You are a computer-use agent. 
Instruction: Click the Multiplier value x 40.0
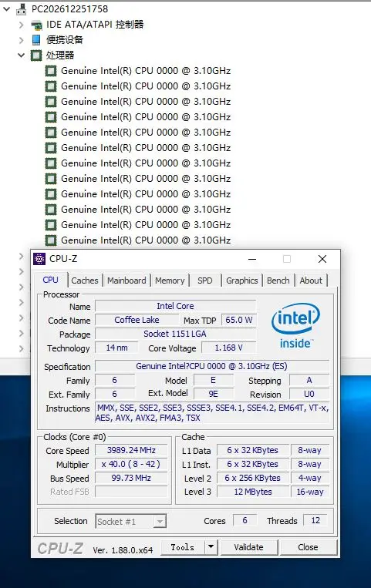(131, 464)
